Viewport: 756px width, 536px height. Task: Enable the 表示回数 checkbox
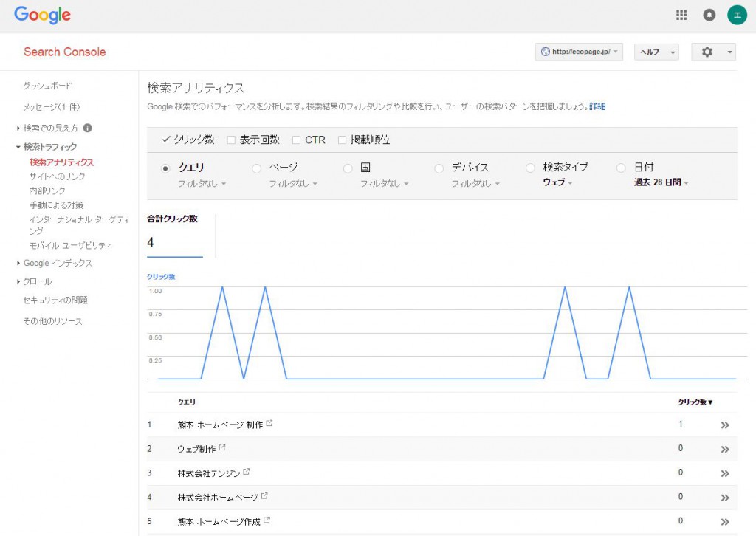(231, 140)
